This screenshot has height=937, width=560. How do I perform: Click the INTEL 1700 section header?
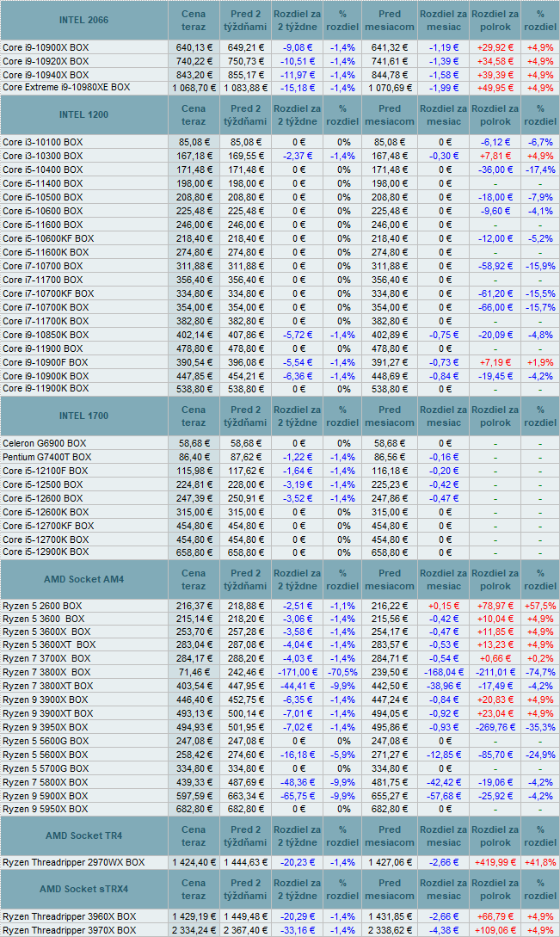click(x=83, y=416)
